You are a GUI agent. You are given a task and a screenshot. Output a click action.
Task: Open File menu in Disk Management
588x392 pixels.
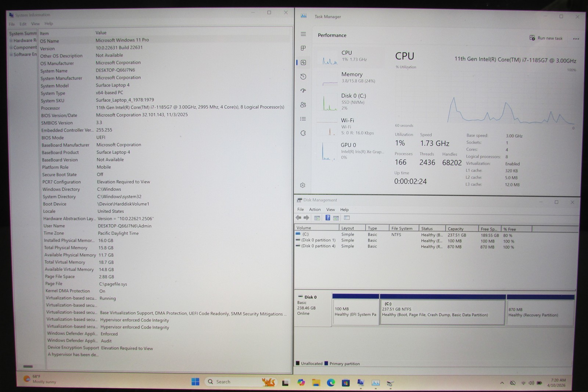tap(301, 209)
